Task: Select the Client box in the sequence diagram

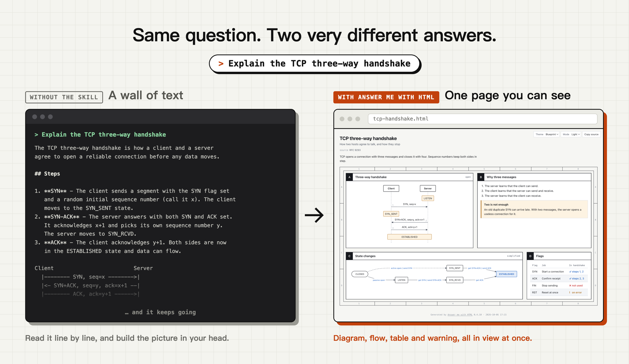Action: click(391, 188)
